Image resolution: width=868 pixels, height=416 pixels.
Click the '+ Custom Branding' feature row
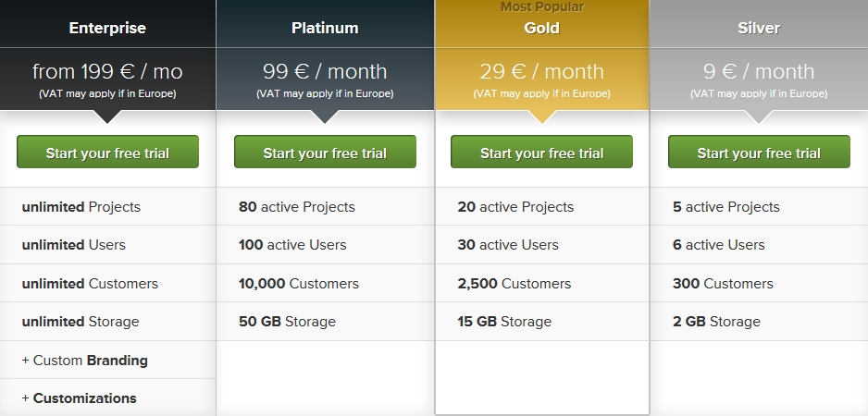pos(107,361)
